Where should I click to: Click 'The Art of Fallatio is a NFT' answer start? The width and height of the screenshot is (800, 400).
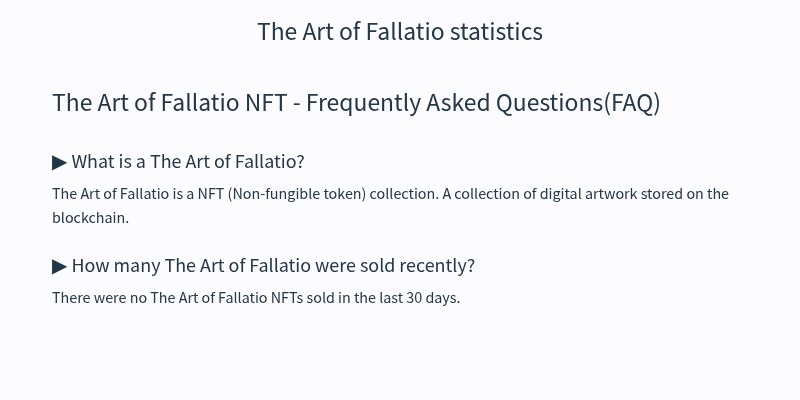tap(138, 194)
